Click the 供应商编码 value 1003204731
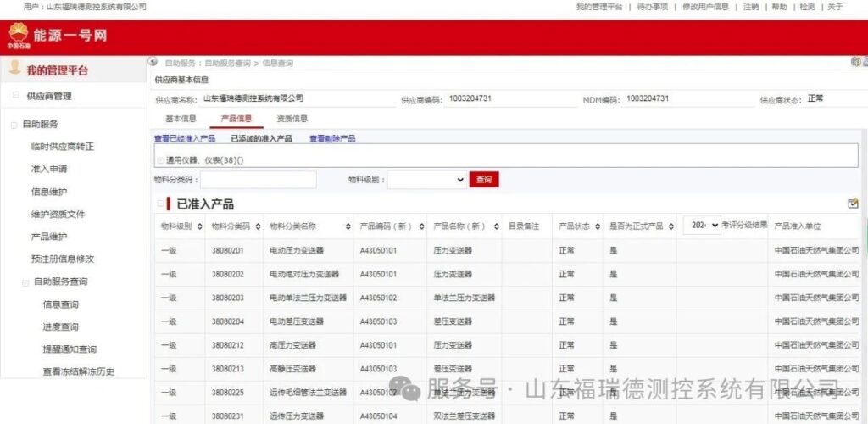The width and height of the screenshot is (868, 424). (x=470, y=98)
